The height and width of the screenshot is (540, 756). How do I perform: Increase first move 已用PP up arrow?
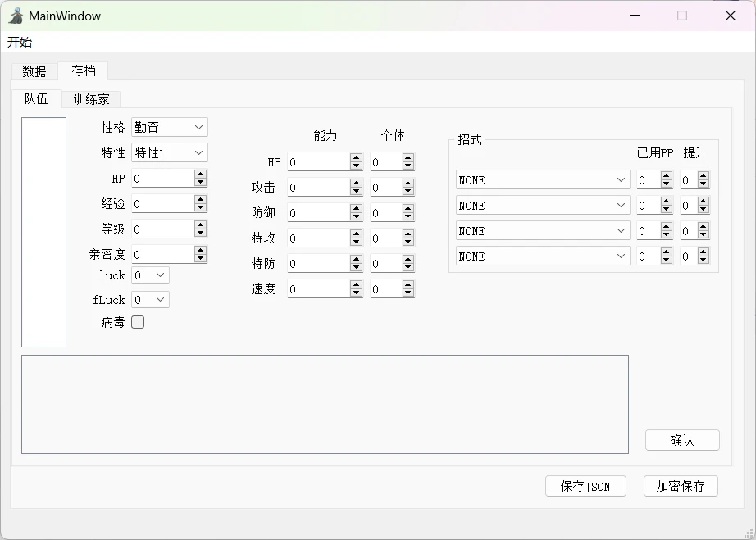(667, 176)
